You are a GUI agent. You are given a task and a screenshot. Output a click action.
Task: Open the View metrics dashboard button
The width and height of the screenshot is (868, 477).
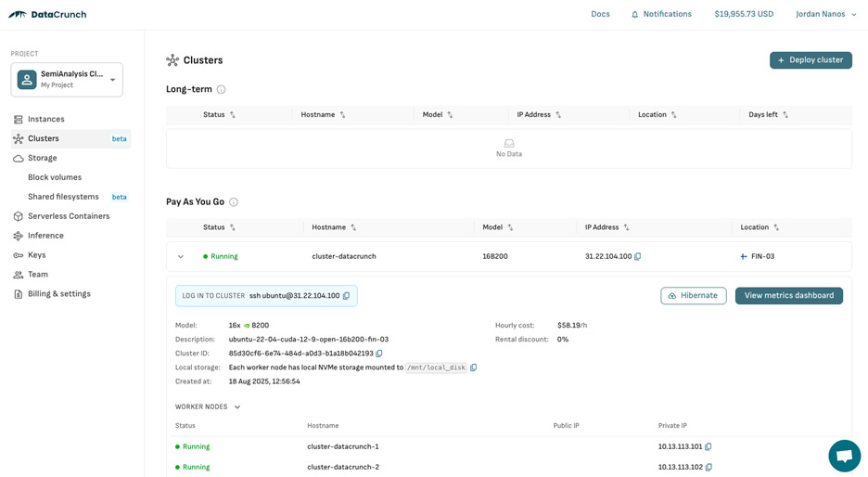tap(789, 295)
